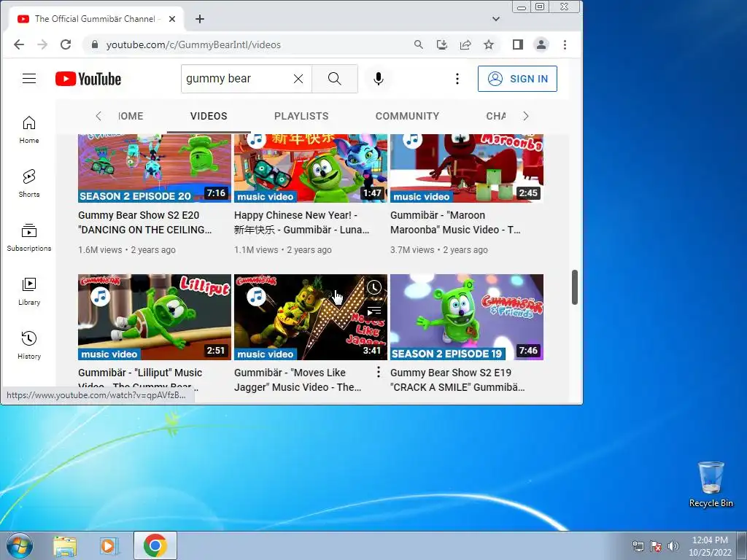The height and width of the screenshot is (560, 747).
Task: Open the Windows Start menu
Action: 19,545
